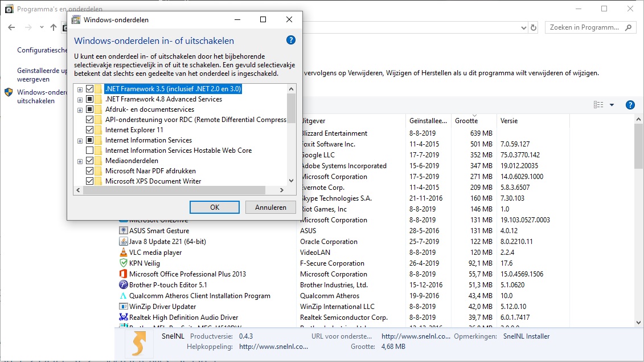644x362 pixels.
Task: Sort by the Grootte column header
Action: point(474,120)
